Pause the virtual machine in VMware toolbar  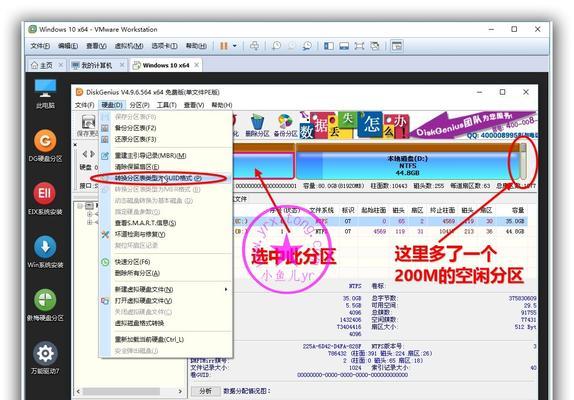tap(224, 46)
